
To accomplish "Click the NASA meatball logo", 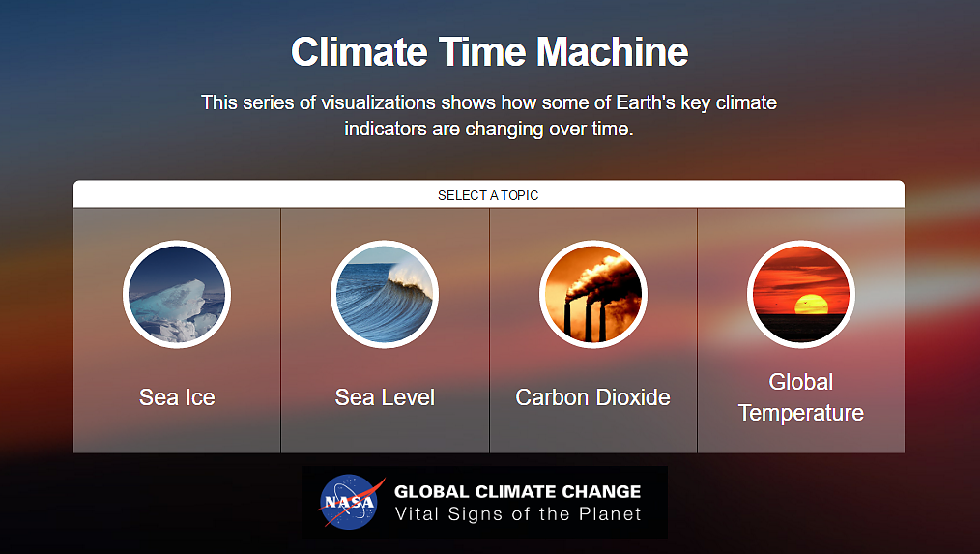I will [x=350, y=502].
